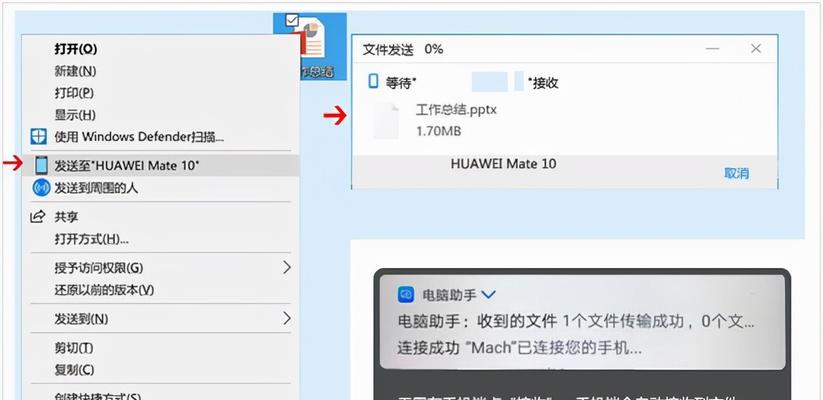Click the HUAWEI Mate 10 label in the send dialog
823x400 pixels.
[503, 164]
